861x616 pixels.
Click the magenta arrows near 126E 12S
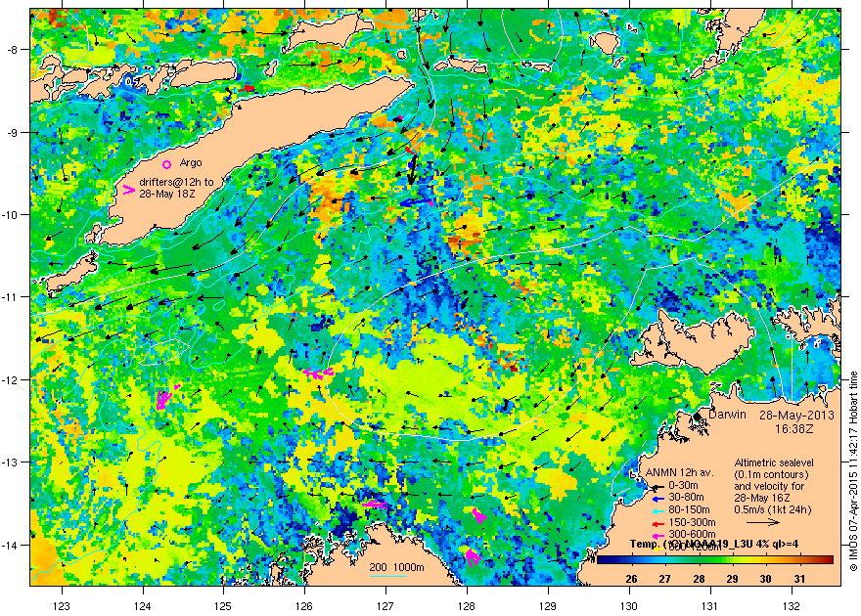pyautogui.click(x=318, y=373)
